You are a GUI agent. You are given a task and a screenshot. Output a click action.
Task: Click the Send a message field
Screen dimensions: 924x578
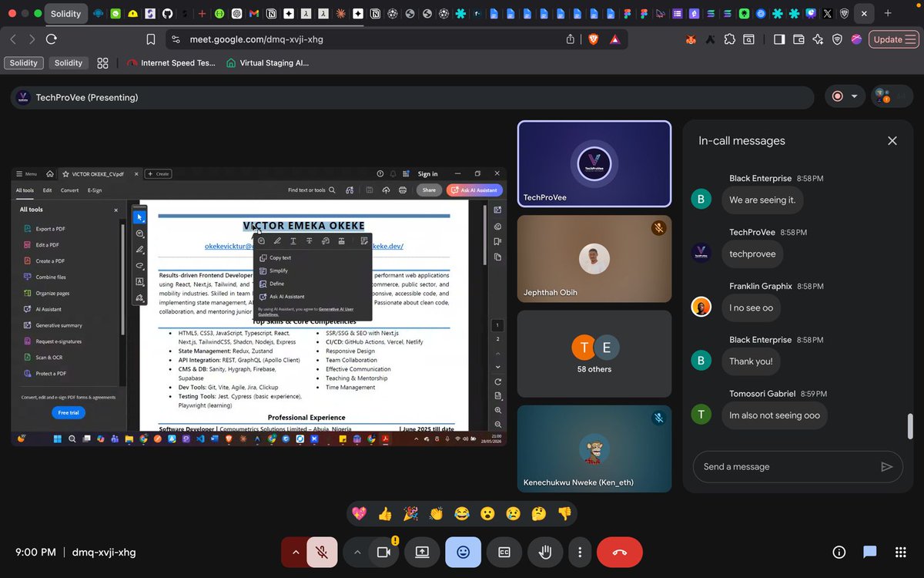point(785,467)
